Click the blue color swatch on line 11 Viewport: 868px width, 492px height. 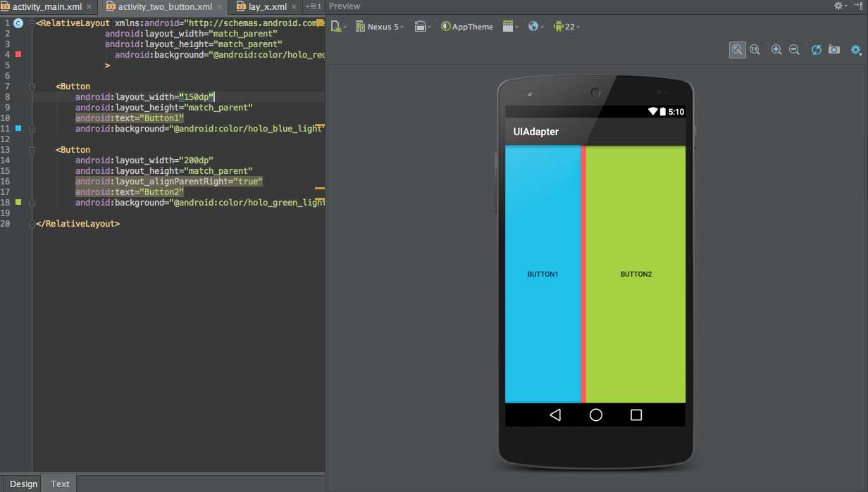pyautogui.click(x=18, y=128)
